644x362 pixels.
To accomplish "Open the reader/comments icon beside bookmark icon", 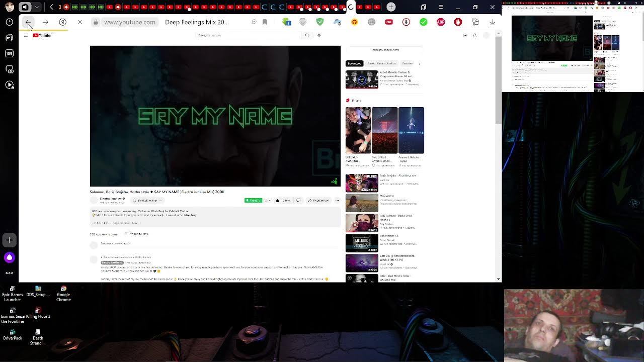I will (x=254, y=22).
